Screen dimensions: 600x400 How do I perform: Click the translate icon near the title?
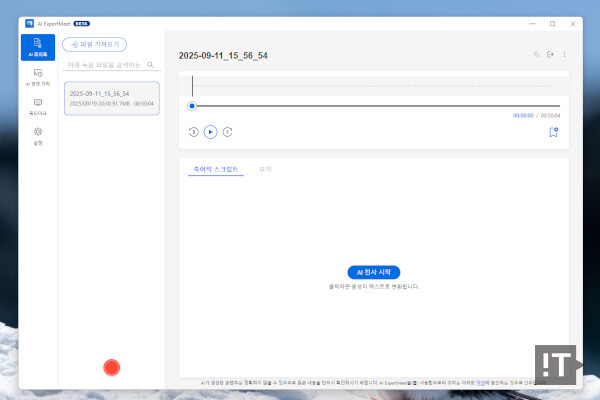[536, 55]
